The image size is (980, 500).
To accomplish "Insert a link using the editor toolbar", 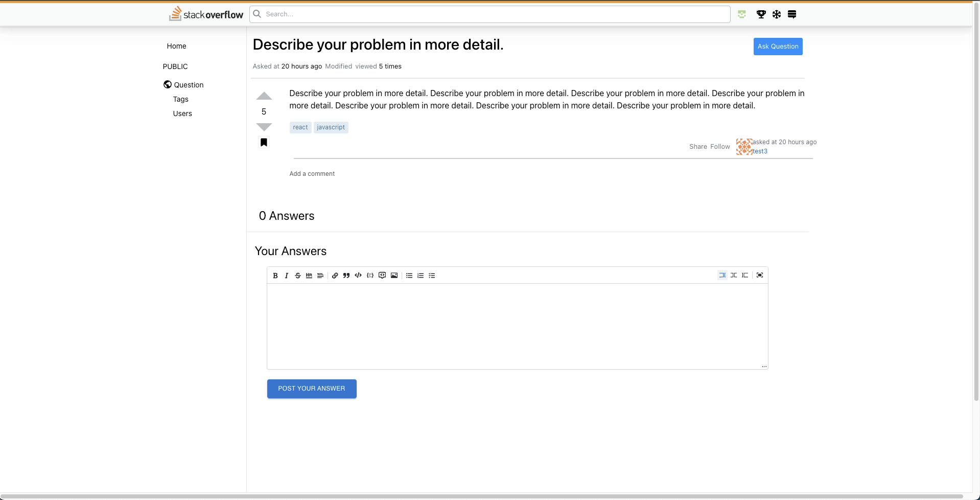I will (x=335, y=276).
